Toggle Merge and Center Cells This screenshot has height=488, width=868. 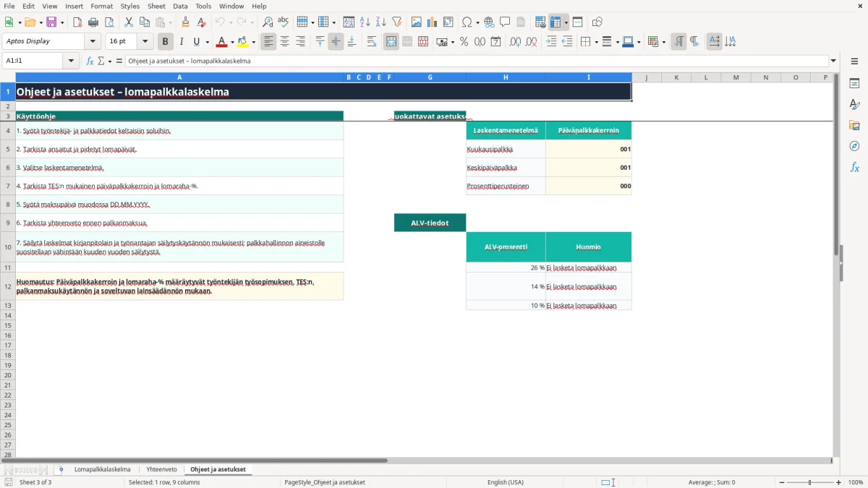(x=391, y=42)
